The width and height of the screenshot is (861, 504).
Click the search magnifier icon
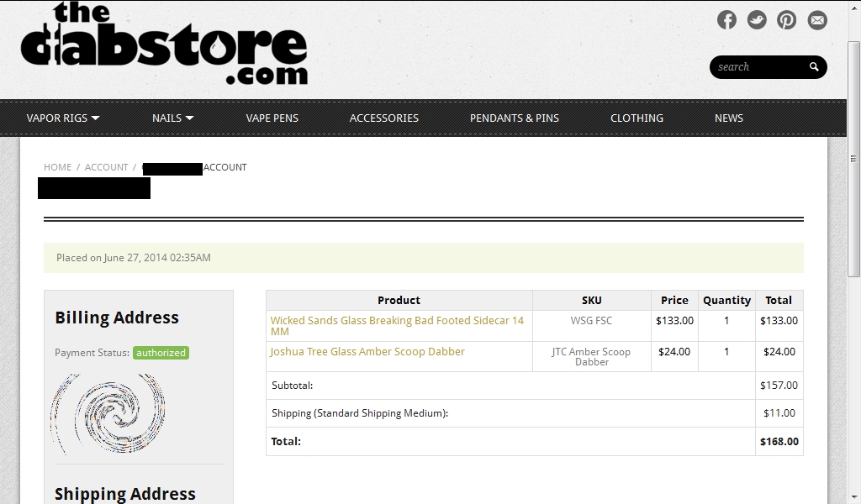point(814,67)
